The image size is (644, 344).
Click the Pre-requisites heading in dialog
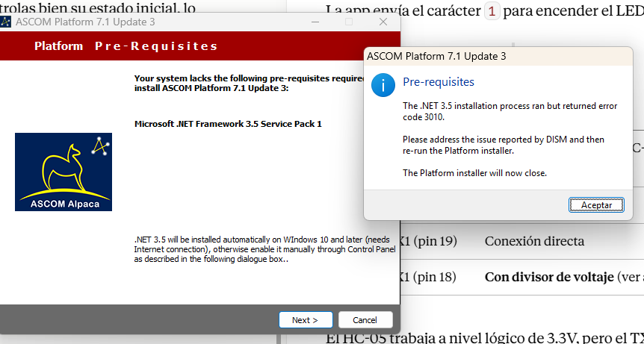(x=439, y=82)
